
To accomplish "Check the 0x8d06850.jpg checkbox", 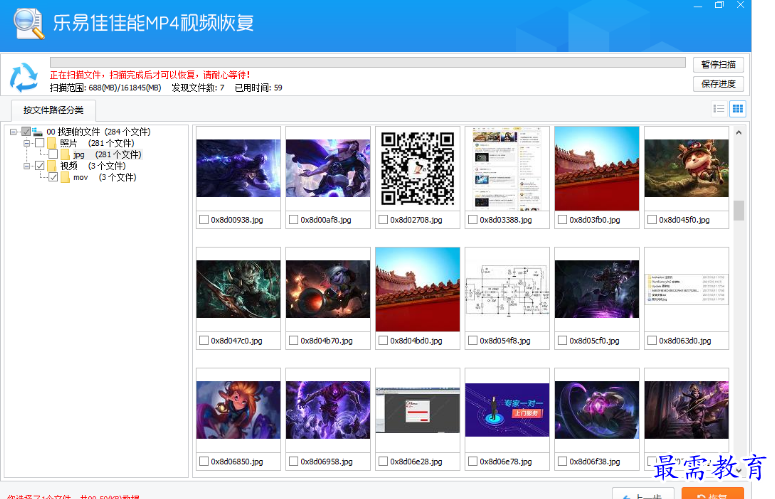I will pyautogui.click(x=204, y=461).
